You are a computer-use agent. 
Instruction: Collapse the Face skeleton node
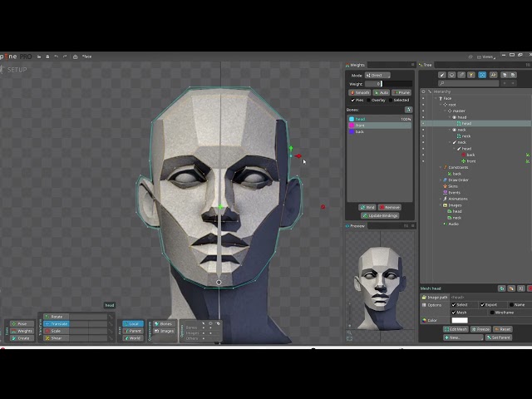[x=436, y=98]
